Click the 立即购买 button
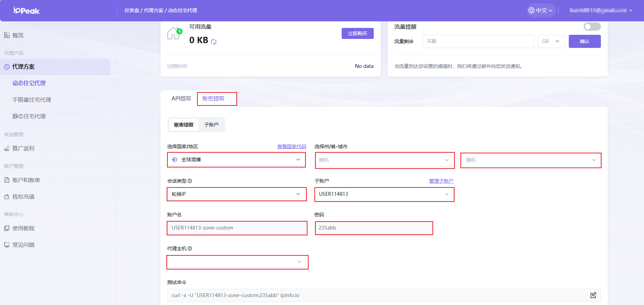This screenshot has height=305, width=644. 358,33
